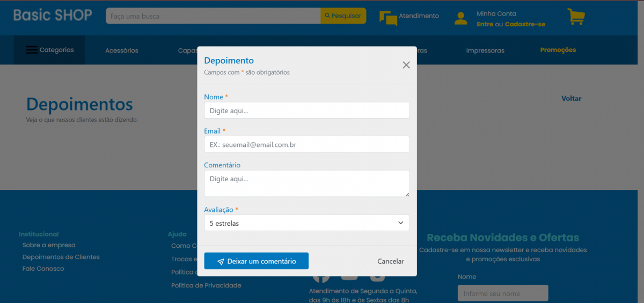The image size is (644, 303).
Task: Focus the Email input field
Action: (306, 144)
